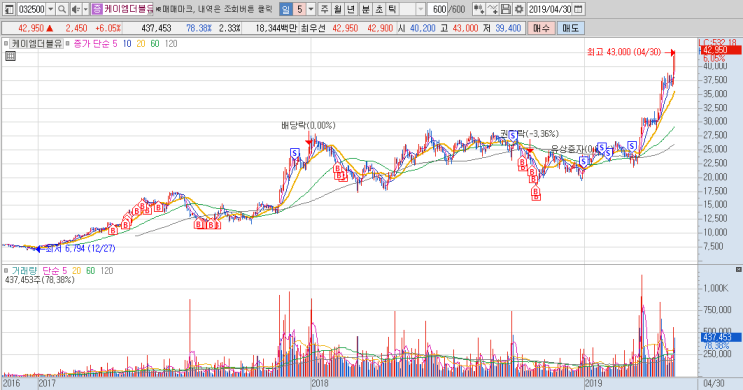This screenshot has width=743, height=390.
Task: Click the 04/30 date axis label
Action: click(x=713, y=383)
